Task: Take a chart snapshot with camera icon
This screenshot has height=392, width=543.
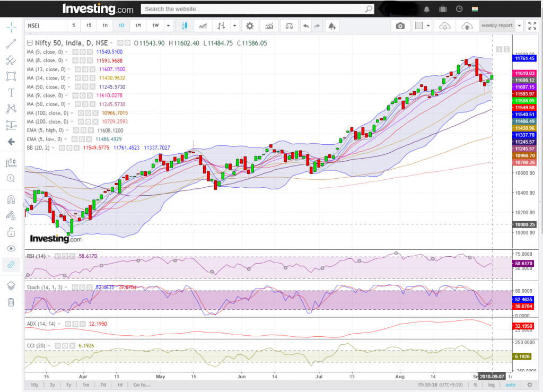Action: click(400, 25)
